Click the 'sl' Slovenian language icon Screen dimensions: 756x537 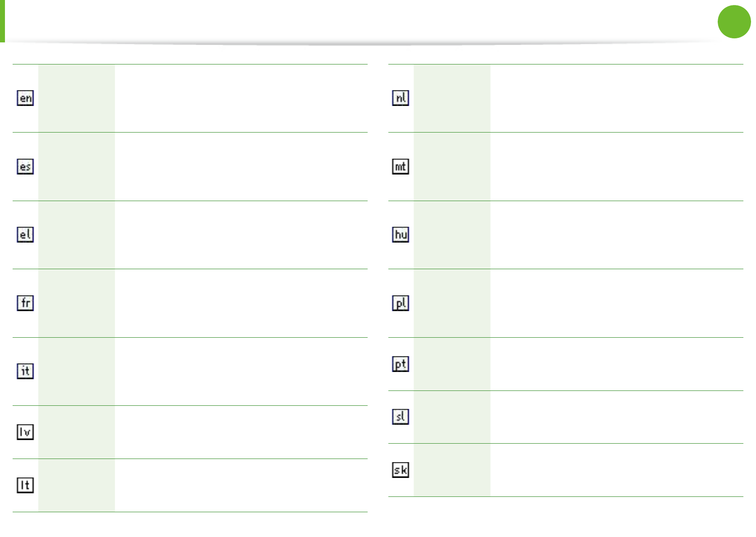401,417
